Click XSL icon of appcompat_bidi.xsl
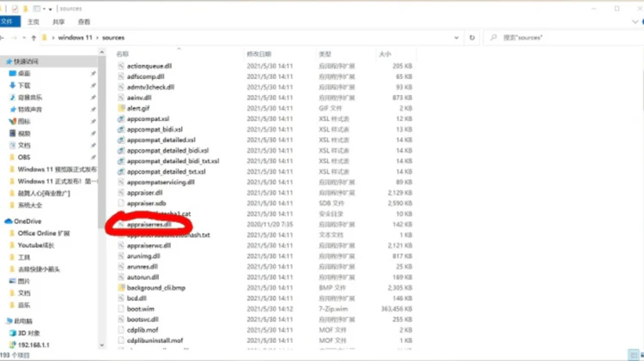This screenshot has height=361, width=644. 121,129
